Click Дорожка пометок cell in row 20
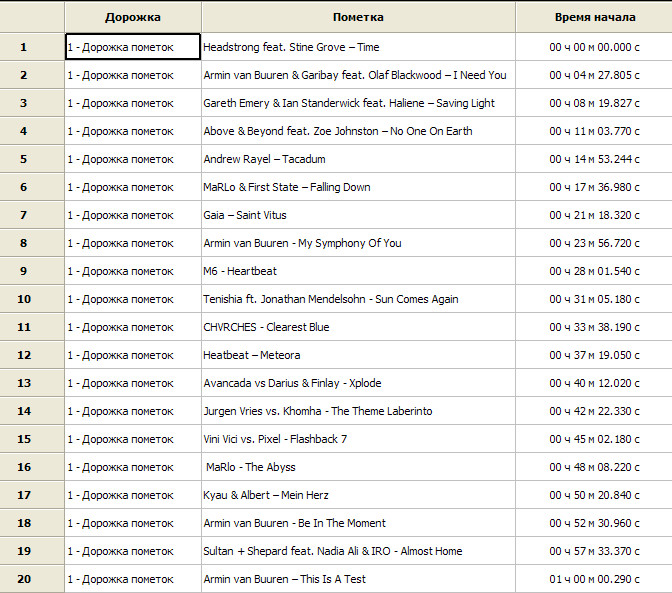The image size is (672, 593). pos(133,579)
